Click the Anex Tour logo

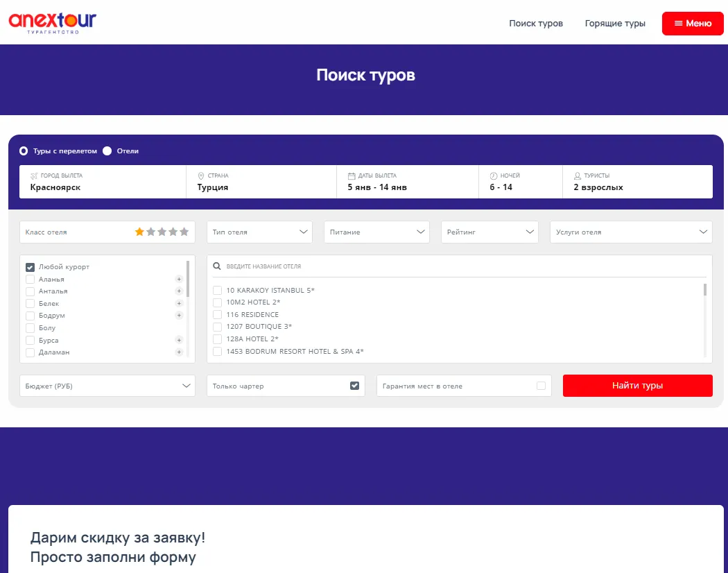click(53, 22)
